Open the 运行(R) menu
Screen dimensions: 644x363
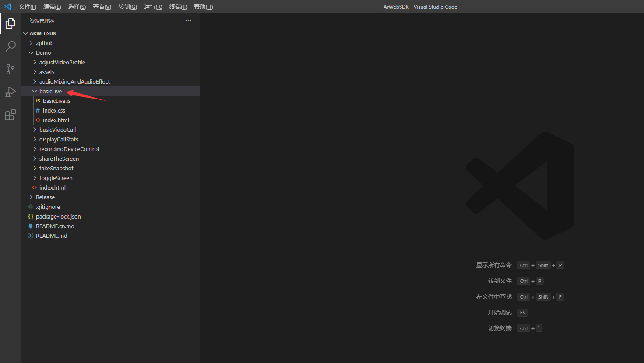(x=153, y=7)
